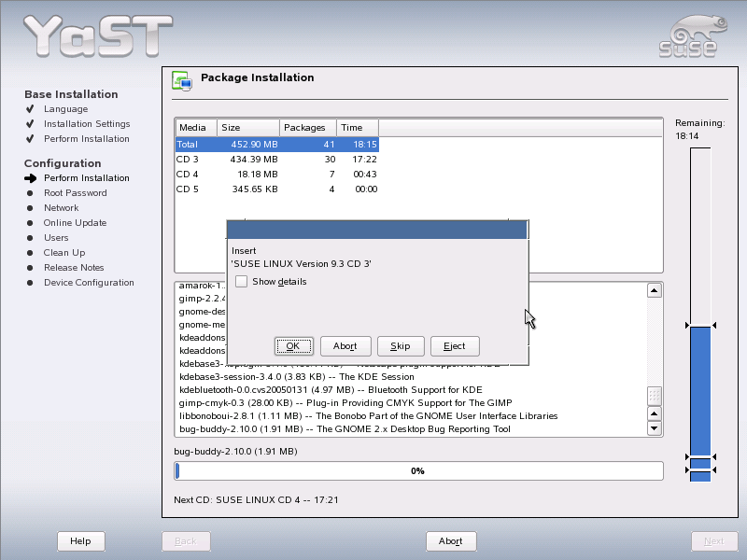
Task: Click the bullet icon beside Network
Action: coord(30,208)
